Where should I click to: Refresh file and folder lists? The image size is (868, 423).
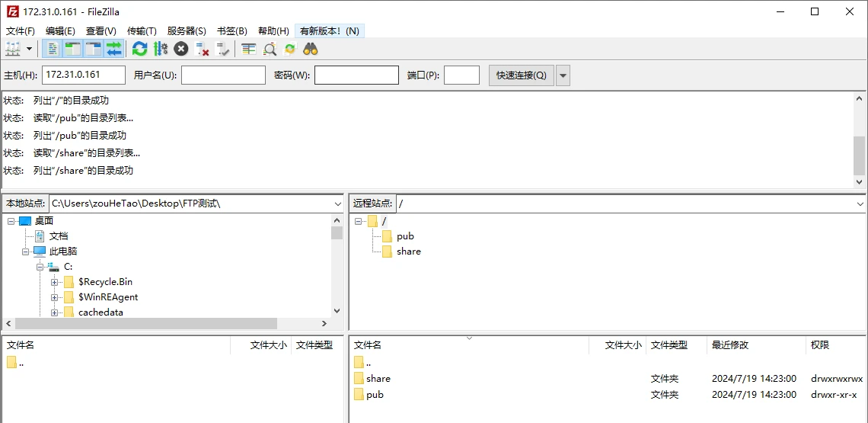pos(139,50)
